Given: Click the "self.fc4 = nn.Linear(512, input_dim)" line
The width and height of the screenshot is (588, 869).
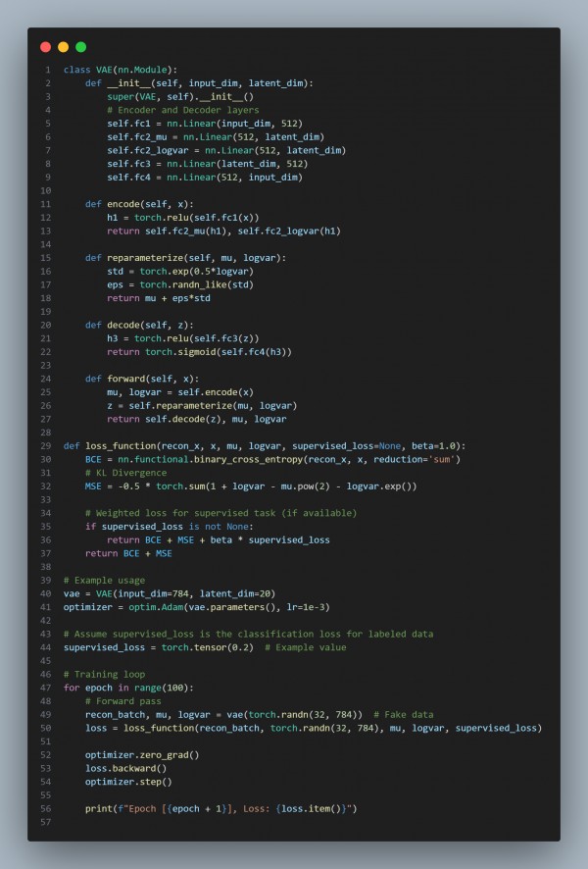Looking at the screenshot, I should (205, 178).
